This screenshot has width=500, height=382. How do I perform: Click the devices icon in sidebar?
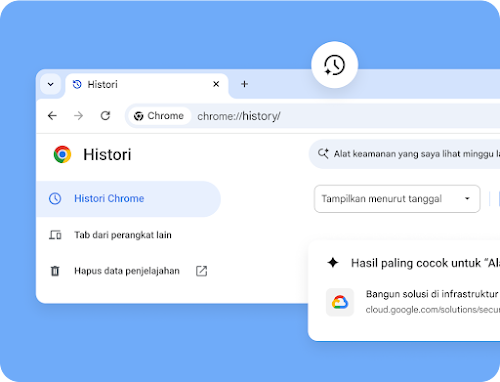pyautogui.click(x=55, y=235)
